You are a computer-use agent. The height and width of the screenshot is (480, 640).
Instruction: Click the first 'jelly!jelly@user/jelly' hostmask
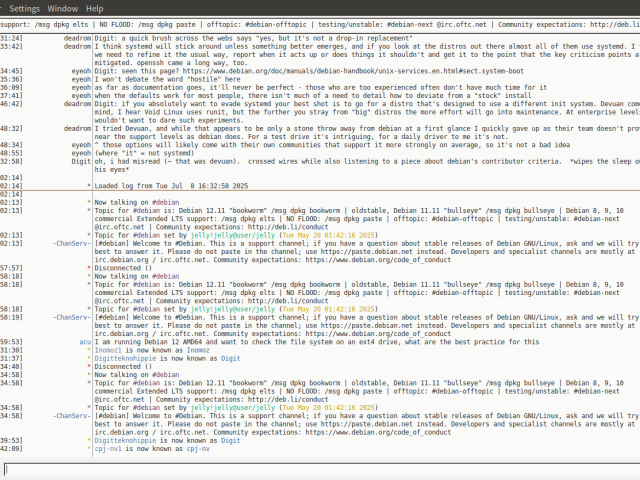pyautogui.click(x=233, y=235)
